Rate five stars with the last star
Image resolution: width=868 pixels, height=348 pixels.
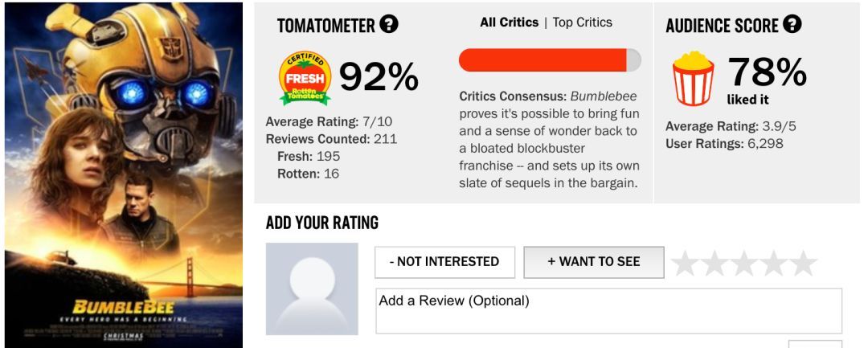click(x=803, y=263)
